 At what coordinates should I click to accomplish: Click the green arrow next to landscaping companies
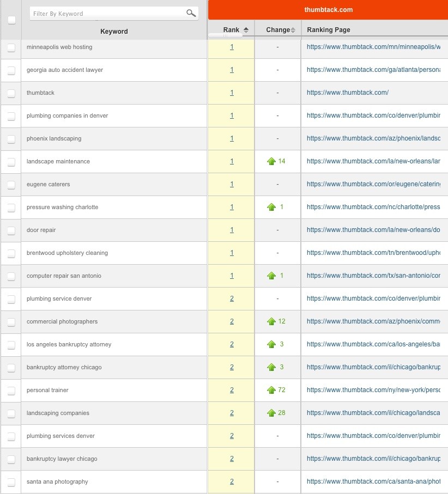[272, 413]
